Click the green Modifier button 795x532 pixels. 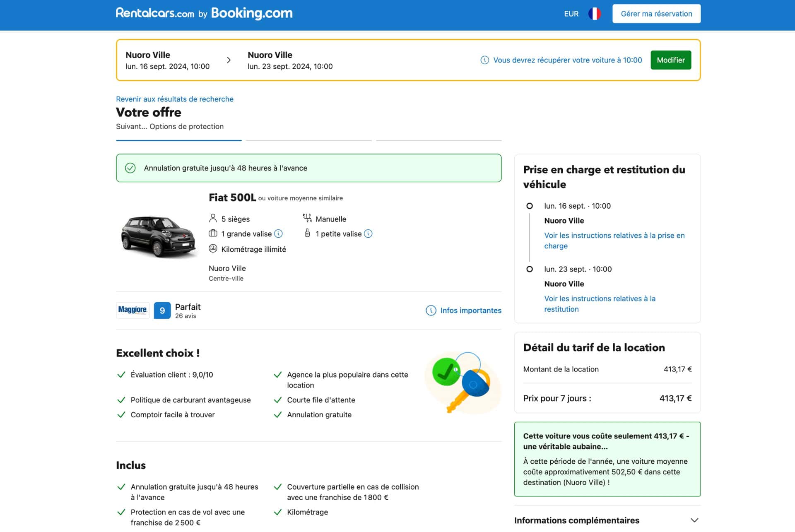point(670,60)
